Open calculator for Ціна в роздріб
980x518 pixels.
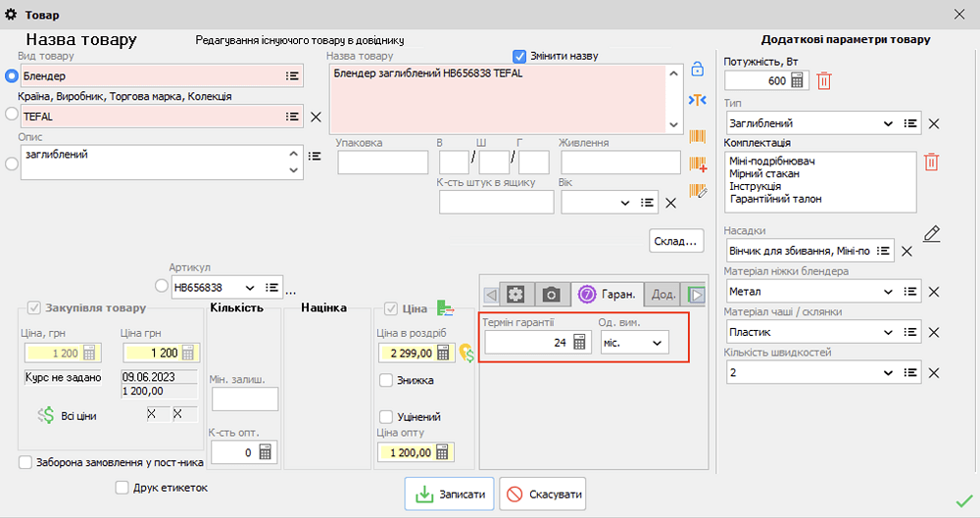(442, 353)
